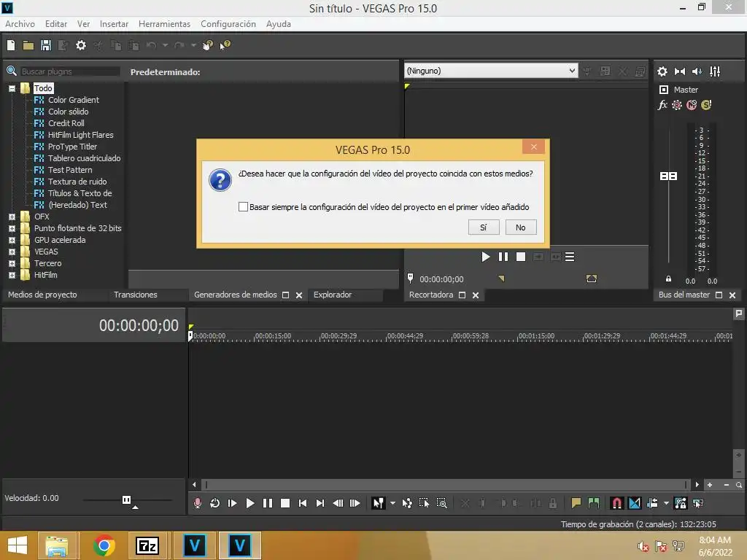
Task: Click the interactive tutorials hand icon
Action: [208, 45]
